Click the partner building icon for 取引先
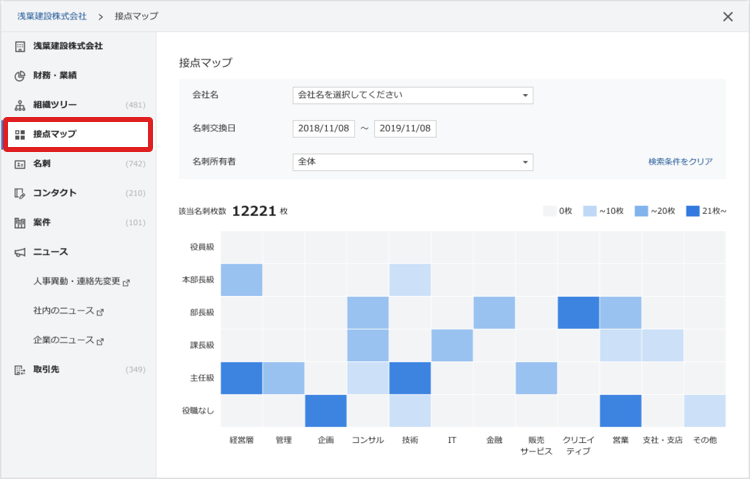Viewport: 750px width, 479px height. click(x=20, y=370)
